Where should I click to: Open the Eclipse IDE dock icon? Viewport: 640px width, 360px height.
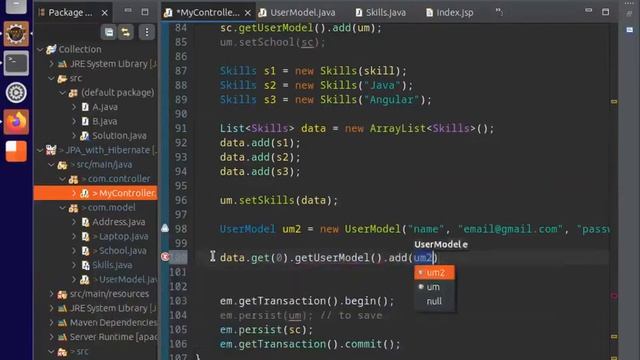[x=16, y=33]
